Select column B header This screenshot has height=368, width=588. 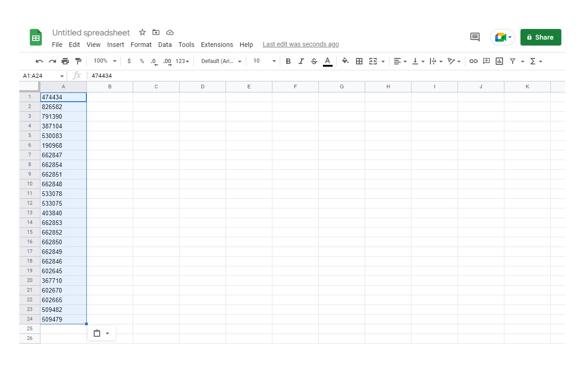tap(110, 86)
